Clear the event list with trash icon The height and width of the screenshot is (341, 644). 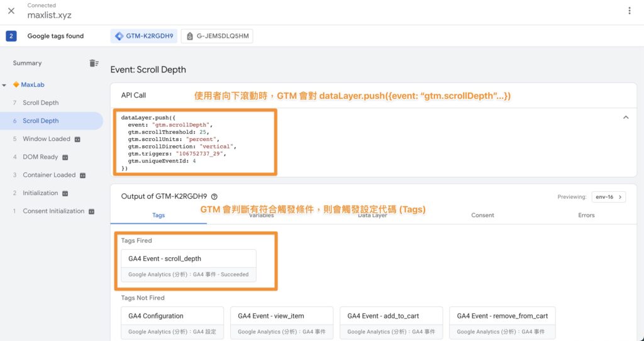[x=94, y=63]
